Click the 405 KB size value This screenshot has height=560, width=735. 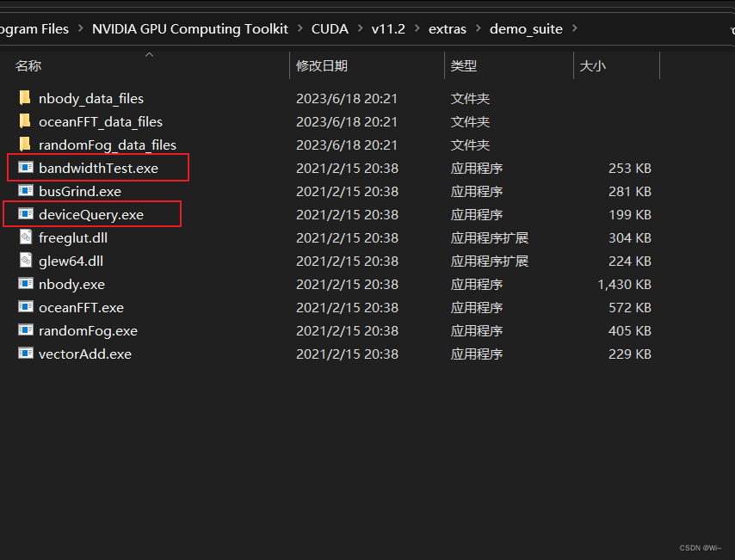coord(629,331)
